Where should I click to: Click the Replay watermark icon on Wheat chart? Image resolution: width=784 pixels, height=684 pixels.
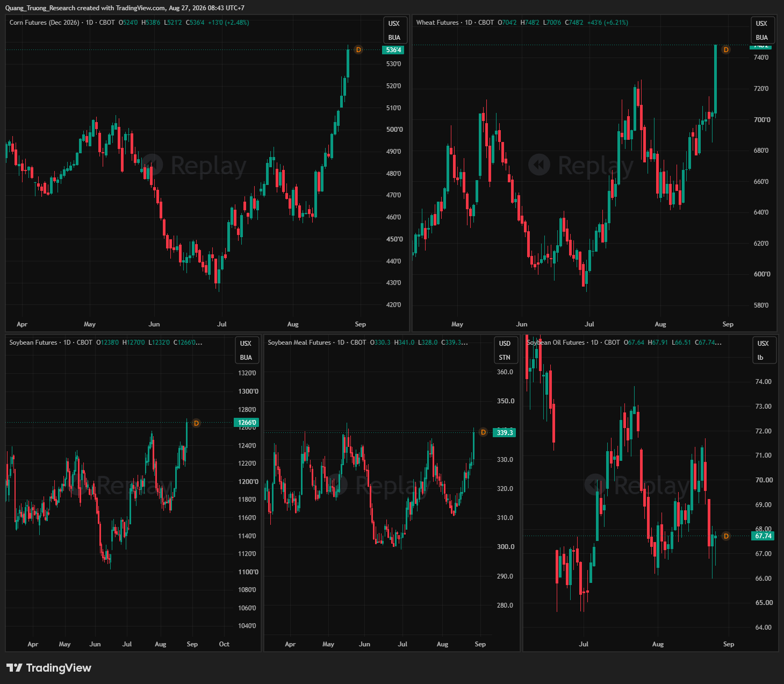(539, 165)
